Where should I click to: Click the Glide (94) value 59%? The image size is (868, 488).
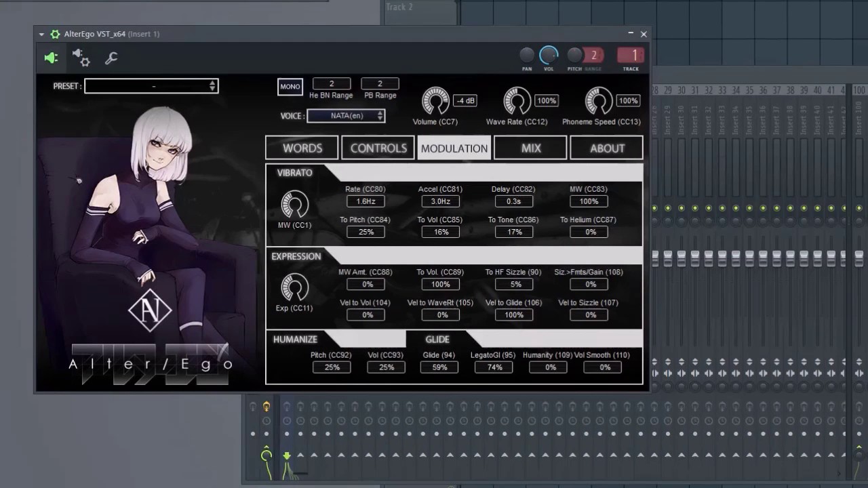point(439,367)
